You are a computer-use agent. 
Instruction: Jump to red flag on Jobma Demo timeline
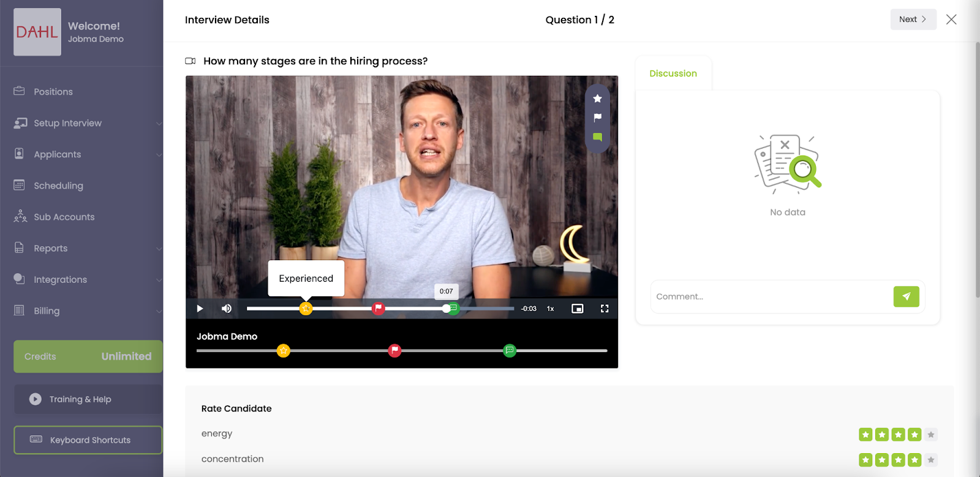tap(394, 351)
